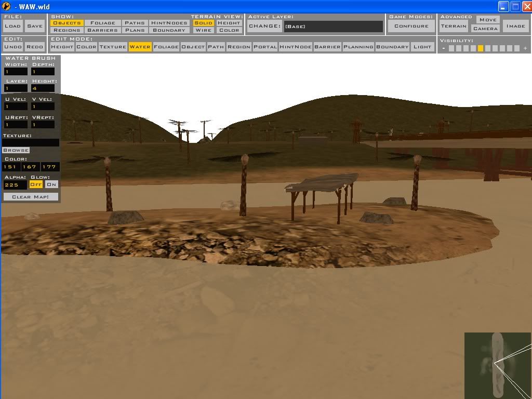The height and width of the screenshot is (399, 532).
Task: Click the Clear Map! button
Action: click(x=31, y=197)
